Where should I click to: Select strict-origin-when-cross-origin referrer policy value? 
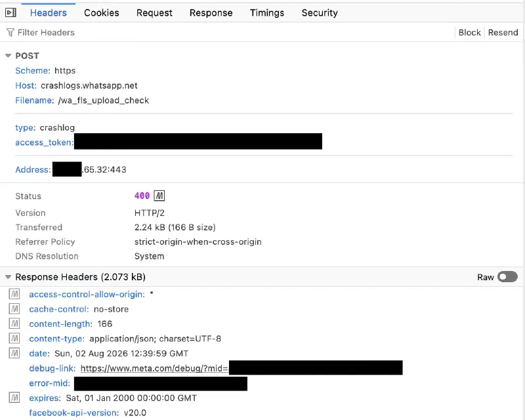click(198, 241)
